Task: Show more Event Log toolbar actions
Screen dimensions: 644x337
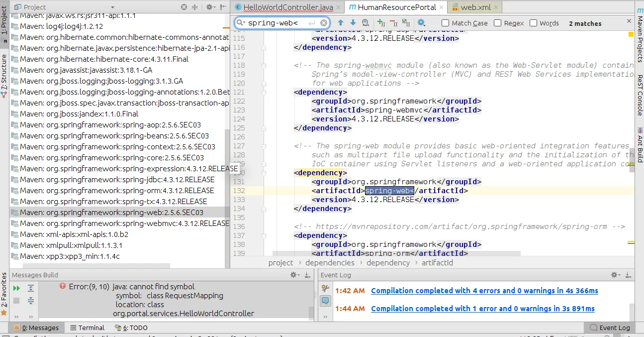Action: pyautogui.click(x=325, y=316)
